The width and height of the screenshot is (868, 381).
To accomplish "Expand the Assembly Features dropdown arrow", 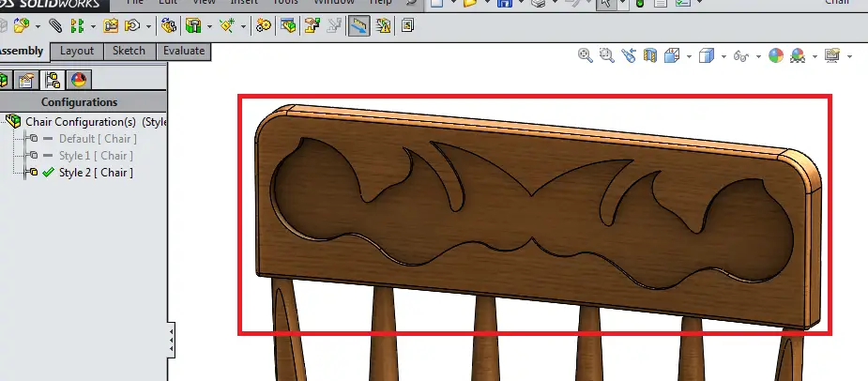I will [209, 26].
